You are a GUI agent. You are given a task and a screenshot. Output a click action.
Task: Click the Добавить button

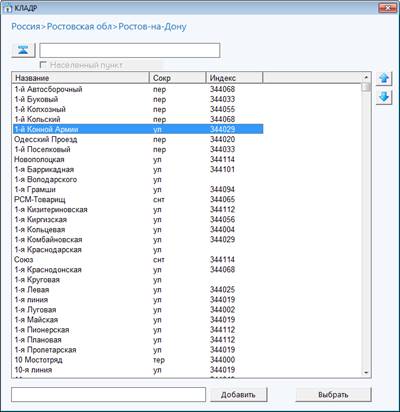[x=238, y=395]
